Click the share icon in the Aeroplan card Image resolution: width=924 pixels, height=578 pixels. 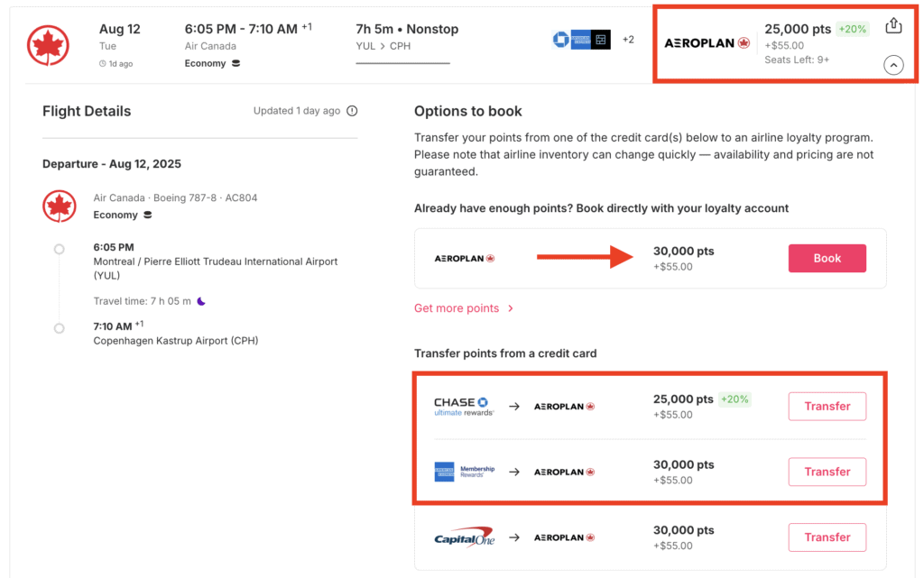click(x=893, y=26)
